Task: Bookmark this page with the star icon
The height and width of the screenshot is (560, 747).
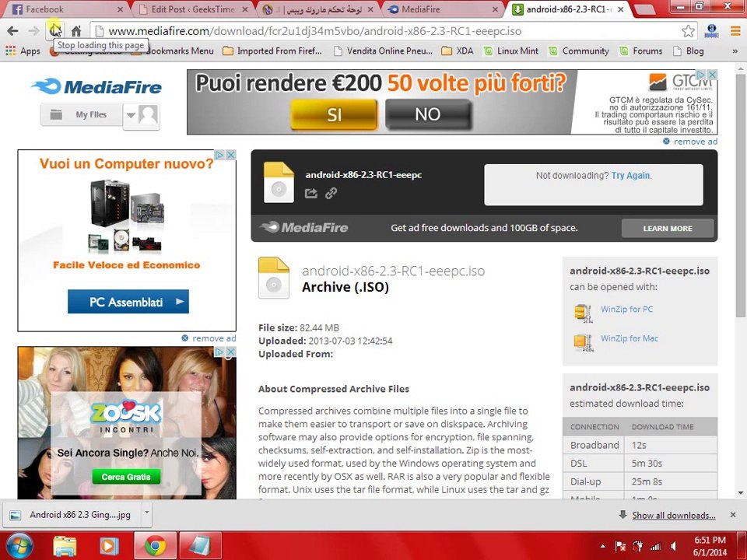Action: [688, 31]
